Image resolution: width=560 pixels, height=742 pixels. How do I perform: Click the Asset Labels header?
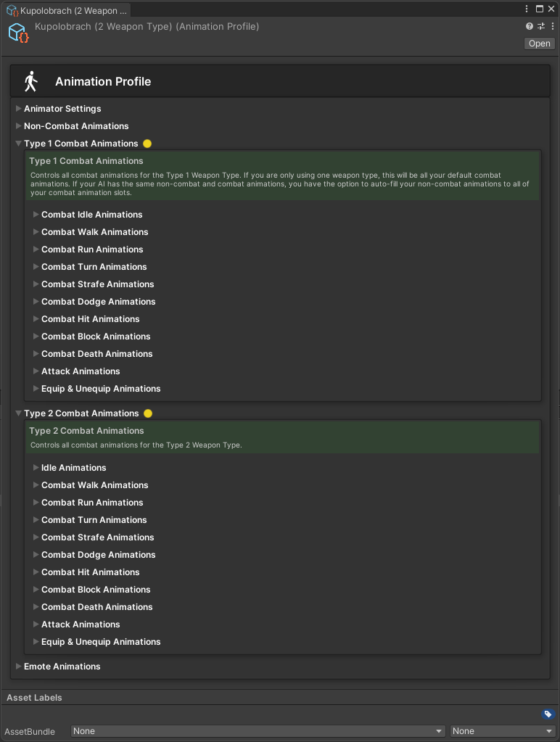[x=35, y=698]
